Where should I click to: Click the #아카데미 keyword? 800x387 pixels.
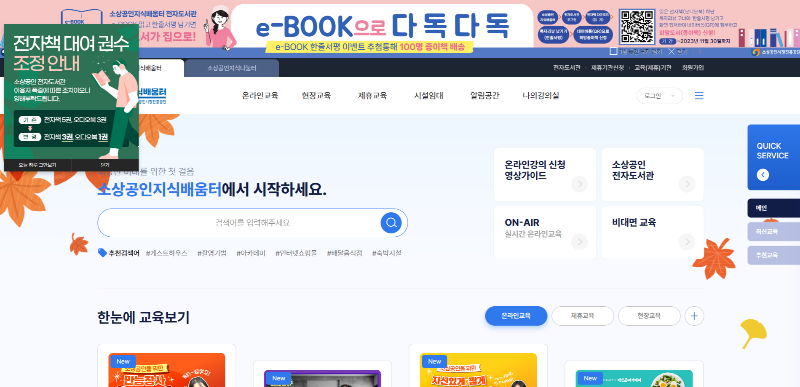(x=251, y=253)
